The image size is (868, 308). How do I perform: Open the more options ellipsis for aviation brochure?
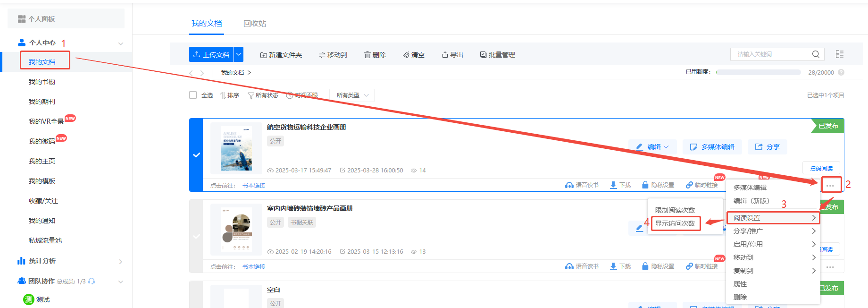(830, 186)
